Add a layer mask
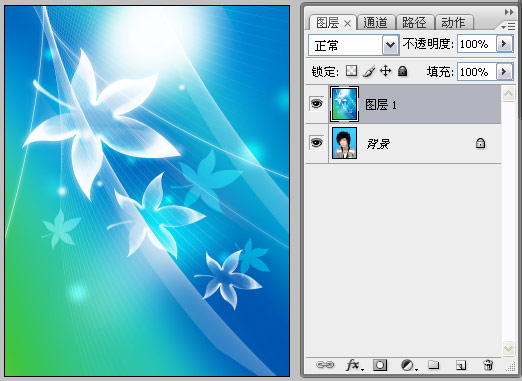 (380, 365)
